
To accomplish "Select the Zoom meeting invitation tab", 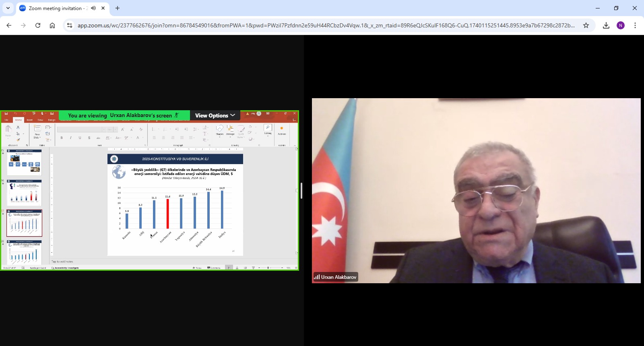I will (56, 8).
